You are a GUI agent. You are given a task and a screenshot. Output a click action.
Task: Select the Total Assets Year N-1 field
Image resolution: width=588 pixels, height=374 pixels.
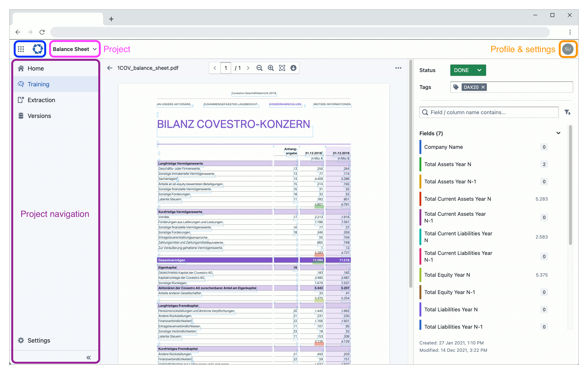[x=483, y=182]
